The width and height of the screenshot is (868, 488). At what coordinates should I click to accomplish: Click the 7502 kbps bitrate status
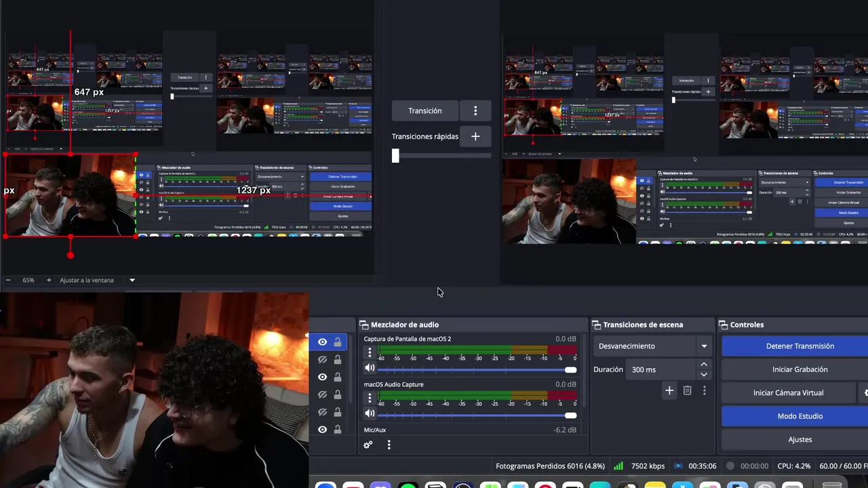pyautogui.click(x=648, y=466)
